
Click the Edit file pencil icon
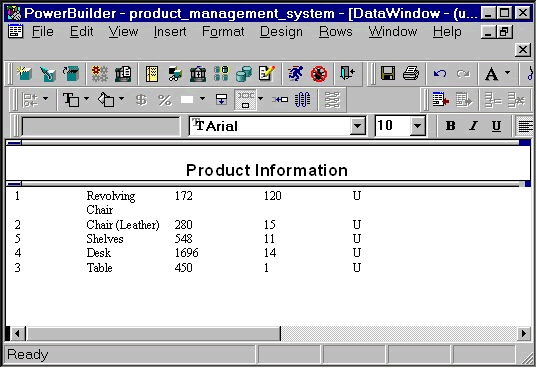[267, 74]
